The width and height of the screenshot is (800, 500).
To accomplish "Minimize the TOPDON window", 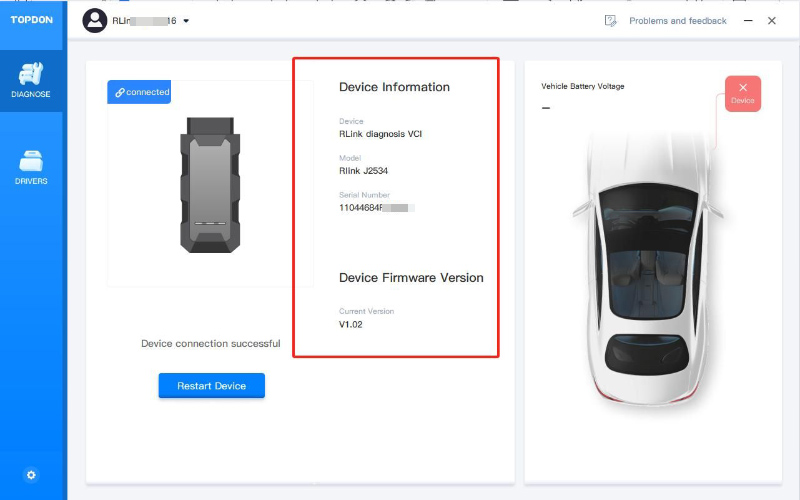I will click(746, 21).
